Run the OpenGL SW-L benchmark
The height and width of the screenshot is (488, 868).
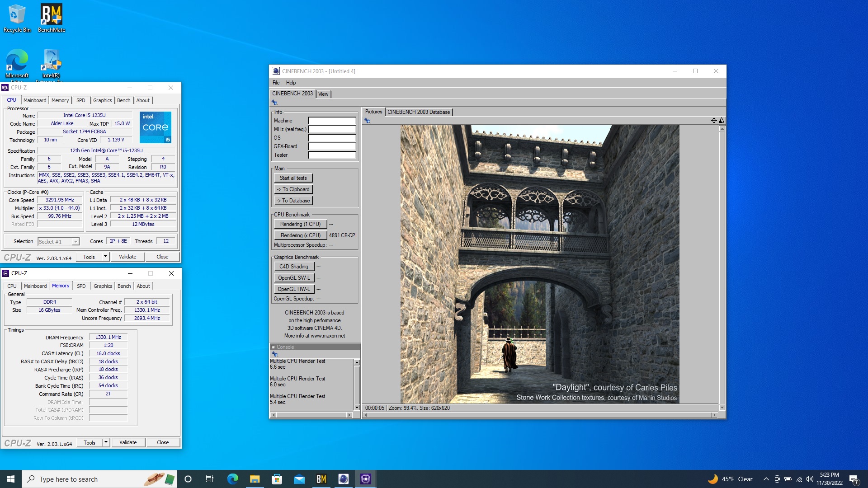[294, 278]
